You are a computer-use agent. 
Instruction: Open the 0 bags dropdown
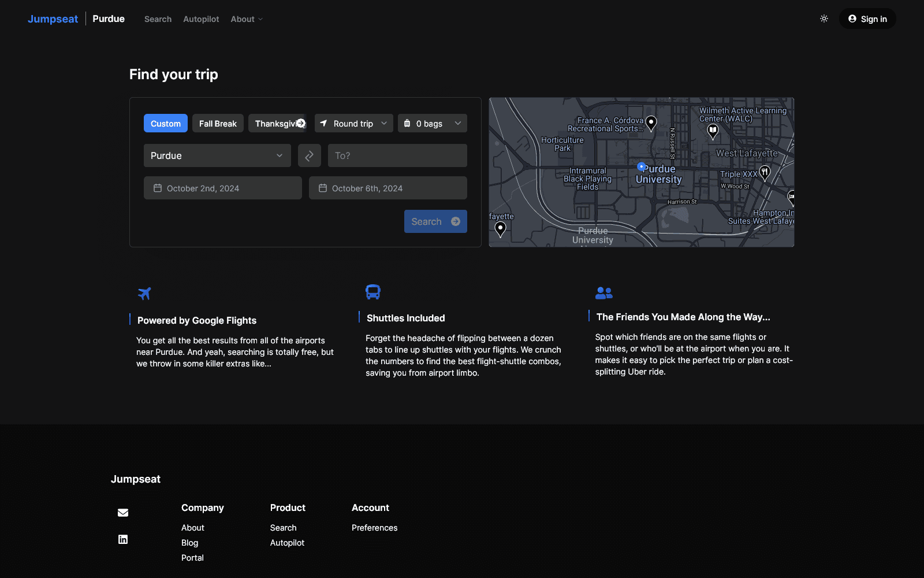pyautogui.click(x=433, y=123)
